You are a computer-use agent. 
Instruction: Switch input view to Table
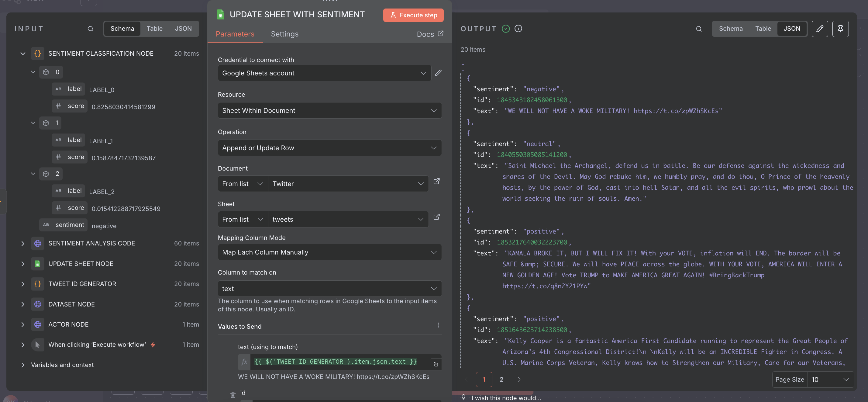click(154, 29)
